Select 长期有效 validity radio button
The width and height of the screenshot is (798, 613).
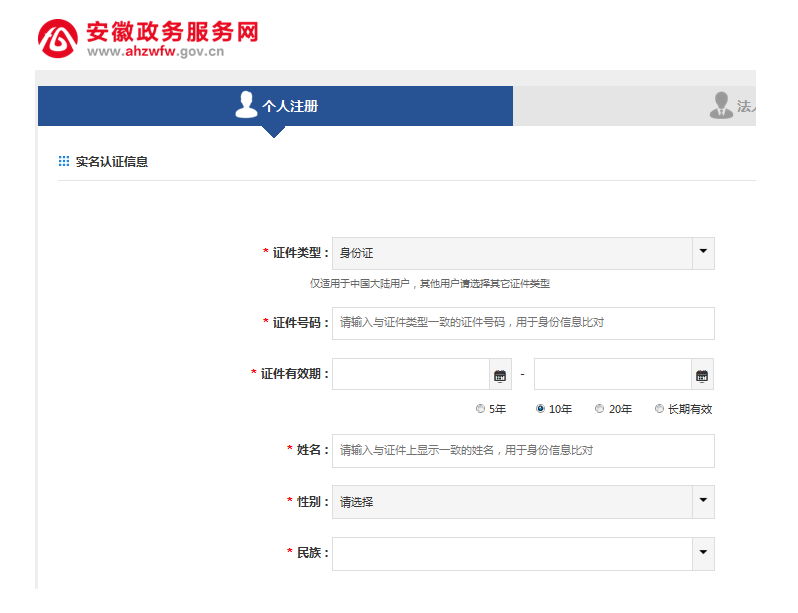click(659, 409)
